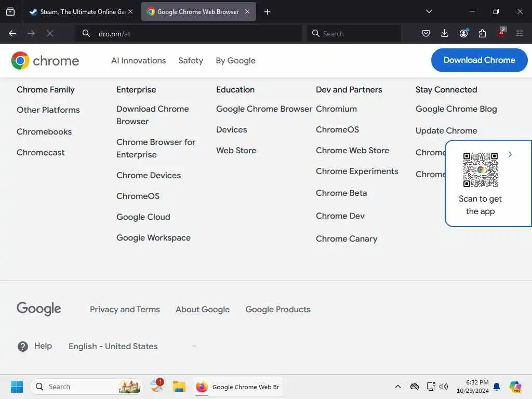
Task: Switch to the Steam tab
Action: 81,12
